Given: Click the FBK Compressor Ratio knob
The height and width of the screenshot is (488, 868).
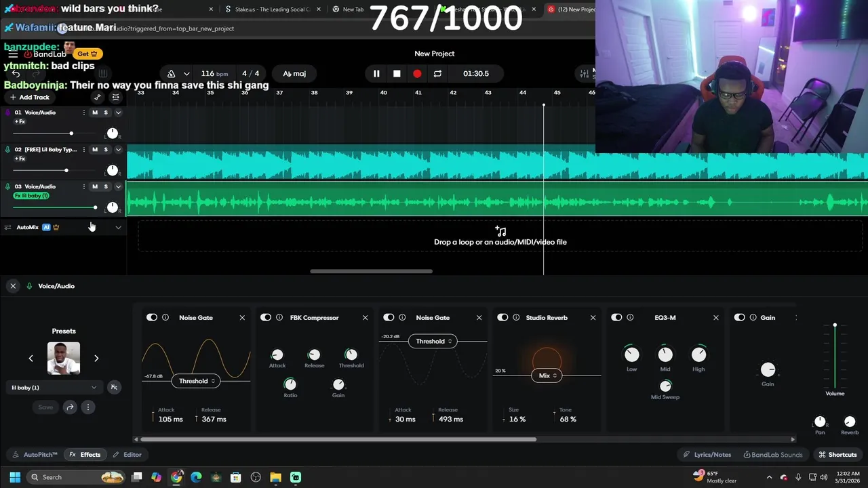Looking at the screenshot, I should [290, 384].
